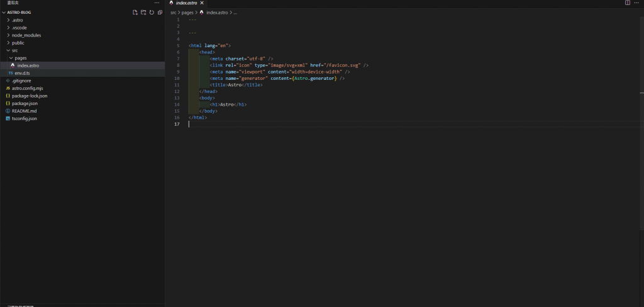This screenshot has width=644, height=307.
Task: Open editor more actions ellipsis
Action: 637,3
